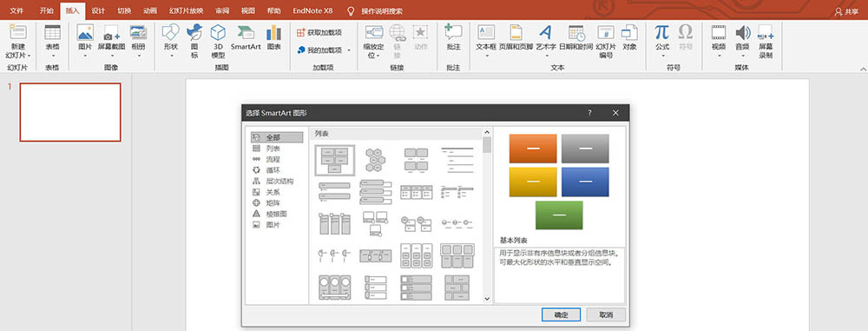
Task: Click the dialog help question mark
Action: click(589, 113)
